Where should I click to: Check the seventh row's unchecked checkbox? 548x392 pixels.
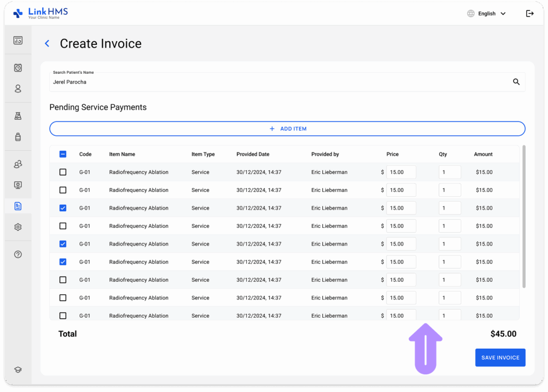tap(63, 280)
